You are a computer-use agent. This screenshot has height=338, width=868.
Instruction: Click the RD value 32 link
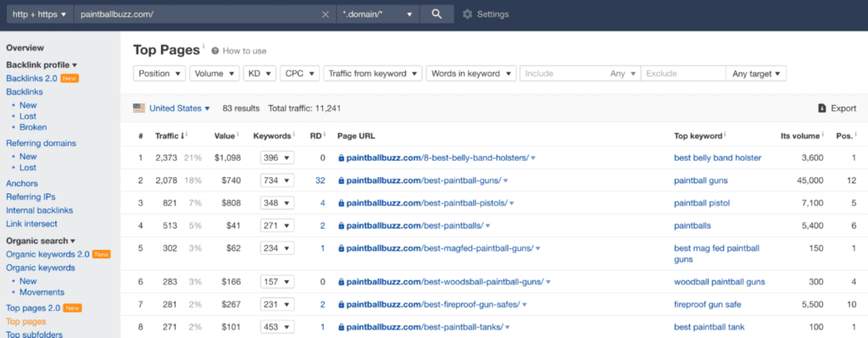(320, 180)
